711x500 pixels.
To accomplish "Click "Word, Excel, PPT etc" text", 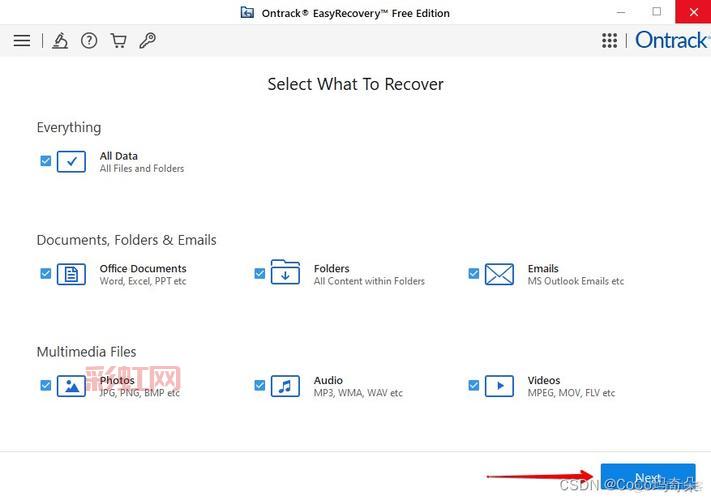I will point(143,281).
